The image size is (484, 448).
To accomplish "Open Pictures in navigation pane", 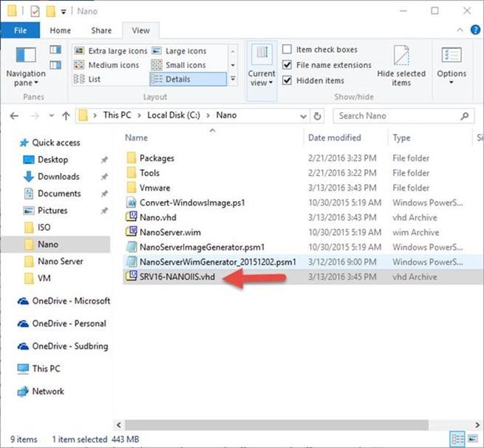I will click(x=45, y=211).
